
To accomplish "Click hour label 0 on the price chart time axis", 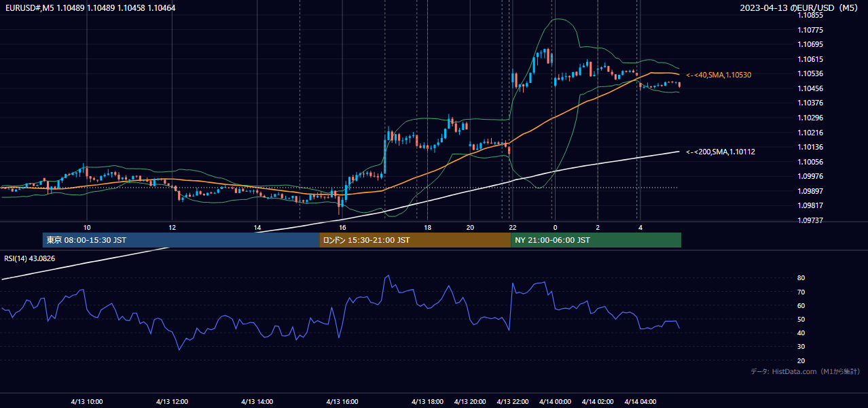I will click(x=555, y=227).
